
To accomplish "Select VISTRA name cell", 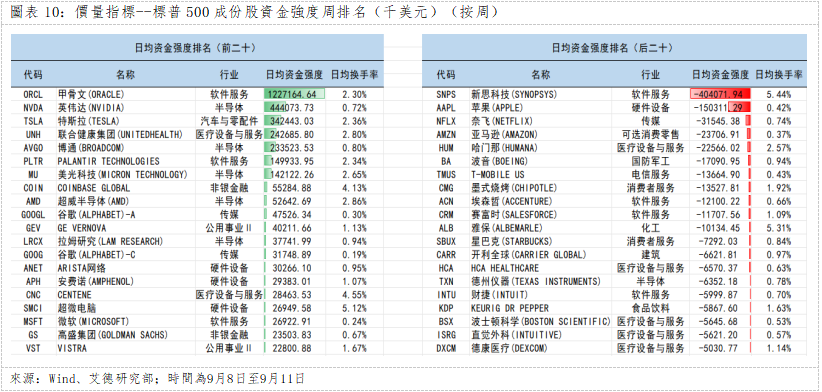I will (x=72, y=348).
